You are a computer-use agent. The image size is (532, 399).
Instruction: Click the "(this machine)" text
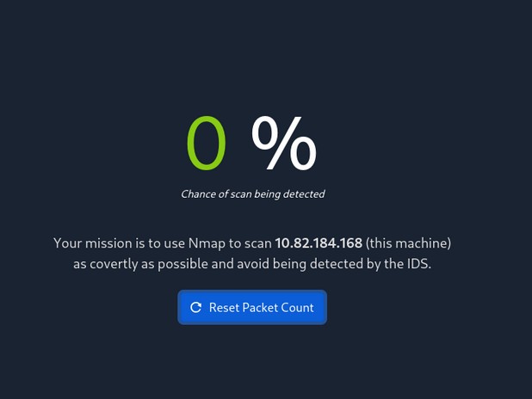(408, 243)
